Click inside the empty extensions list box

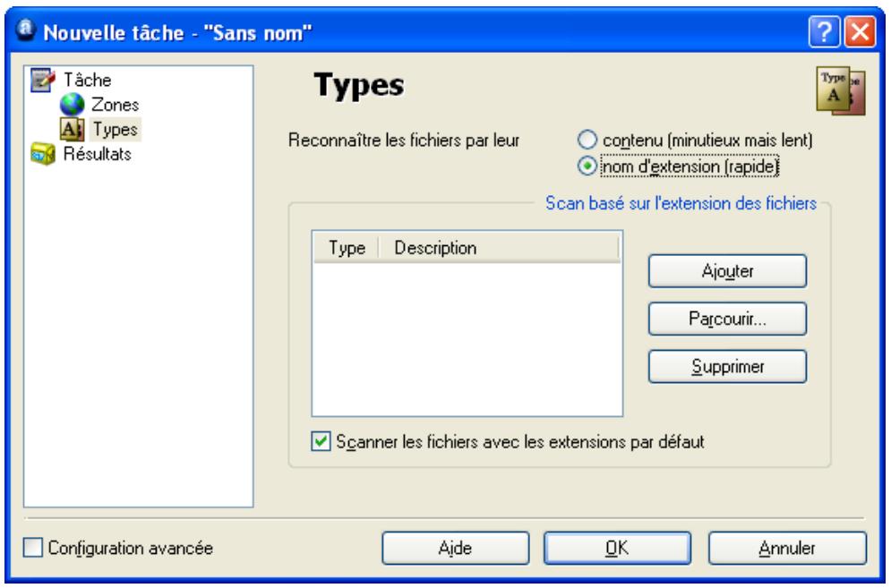(x=467, y=338)
